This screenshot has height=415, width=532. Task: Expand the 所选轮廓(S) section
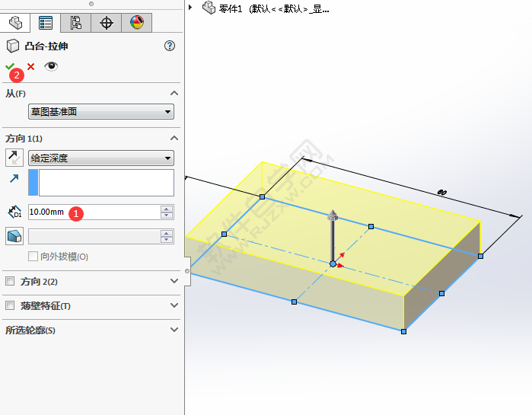(x=174, y=330)
